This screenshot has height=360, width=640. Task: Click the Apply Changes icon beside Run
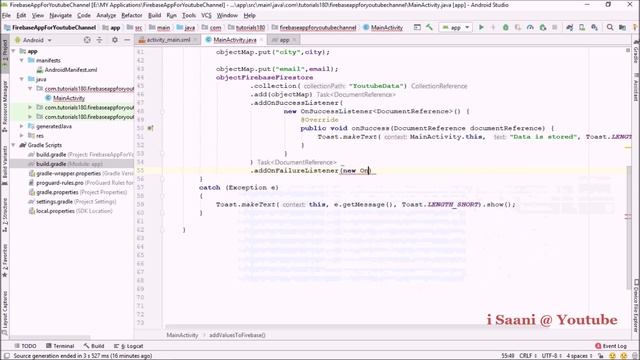point(493,27)
